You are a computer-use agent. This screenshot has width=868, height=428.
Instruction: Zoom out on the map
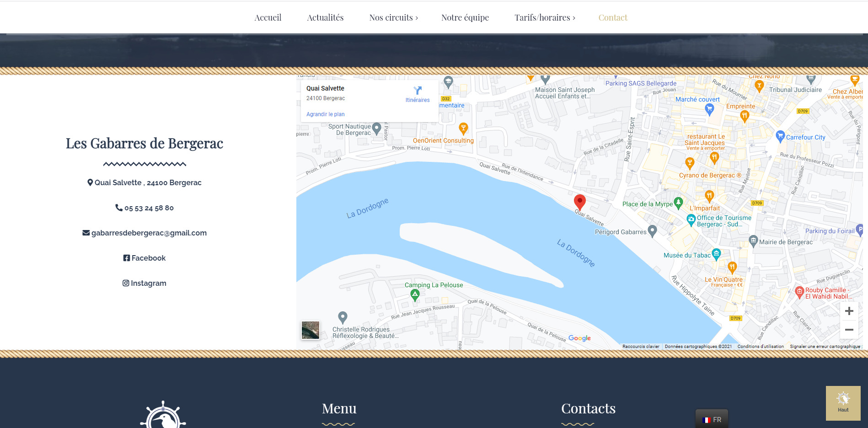click(849, 330)
